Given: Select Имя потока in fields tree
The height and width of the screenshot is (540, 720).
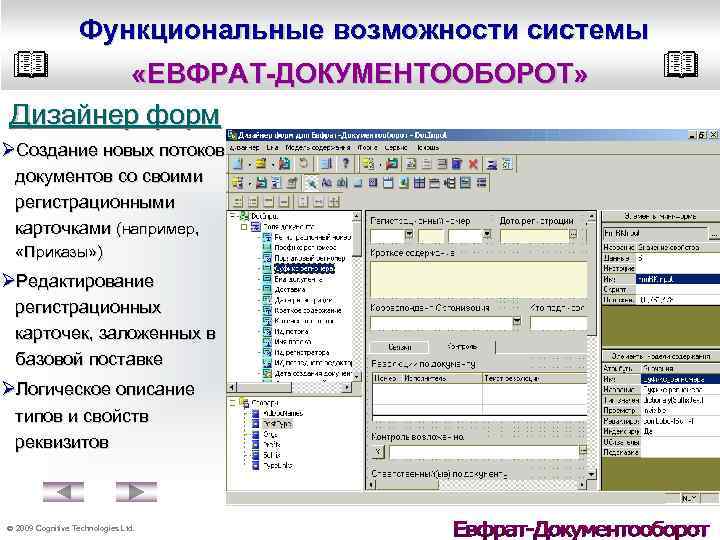Looking at the screenshot, I should [292, 342].
